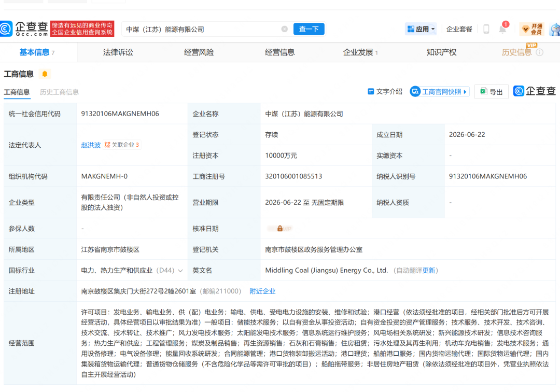Open the 法律诉讼 tab
This screenshot has width=560, height=392.
tap(118, 52)
